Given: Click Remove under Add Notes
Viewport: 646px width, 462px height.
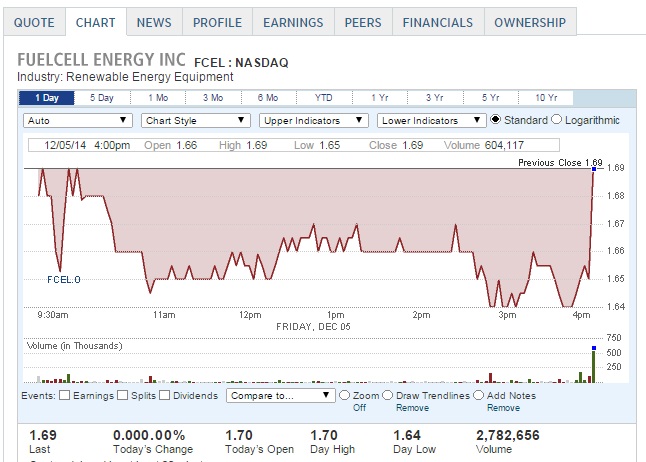Looking at the screenshot, I should (x=503, y=408).
